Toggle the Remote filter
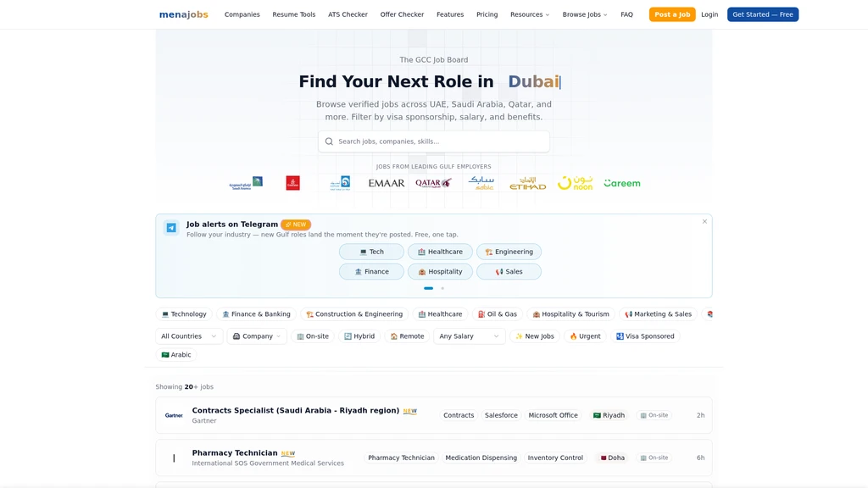The image size is (868, 488). point(407,336)
